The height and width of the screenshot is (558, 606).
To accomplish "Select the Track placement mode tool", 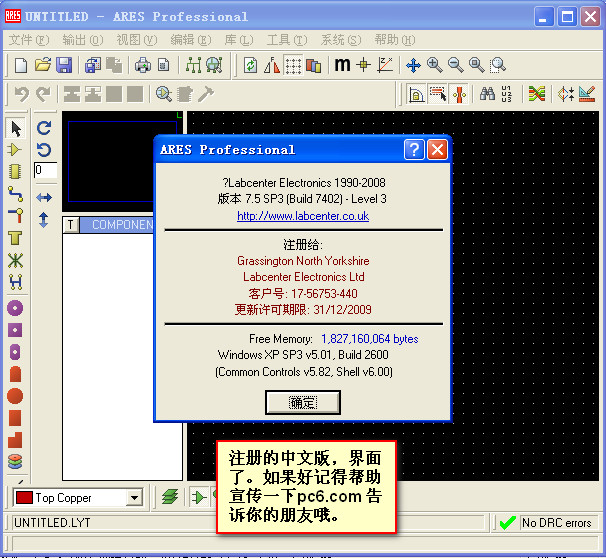I will point(15,193).
